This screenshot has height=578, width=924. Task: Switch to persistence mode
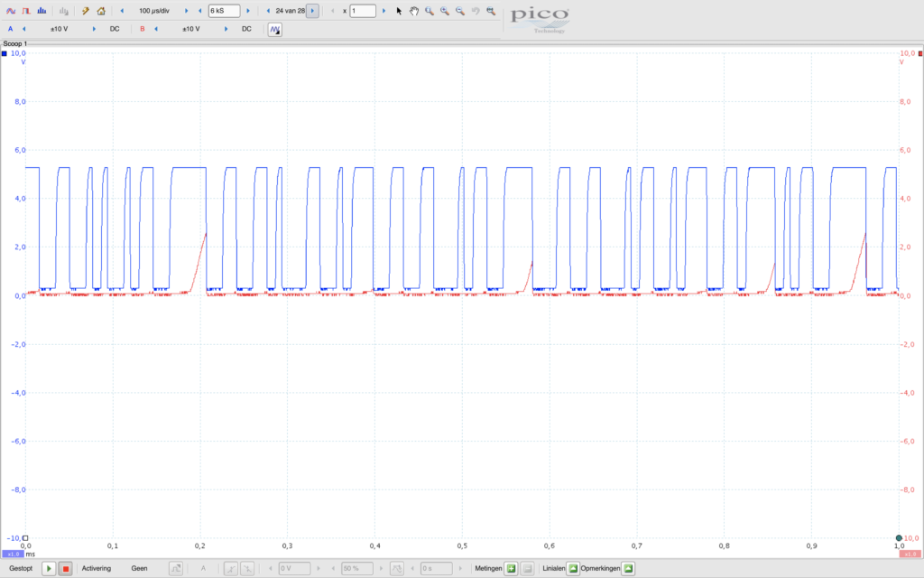point(26,11)
